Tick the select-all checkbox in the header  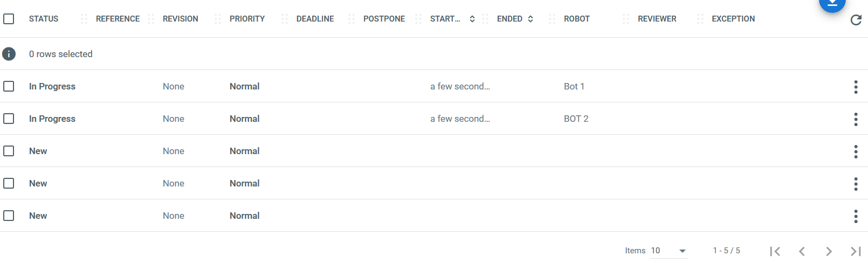pyautogui.click(x=9, y=19)
